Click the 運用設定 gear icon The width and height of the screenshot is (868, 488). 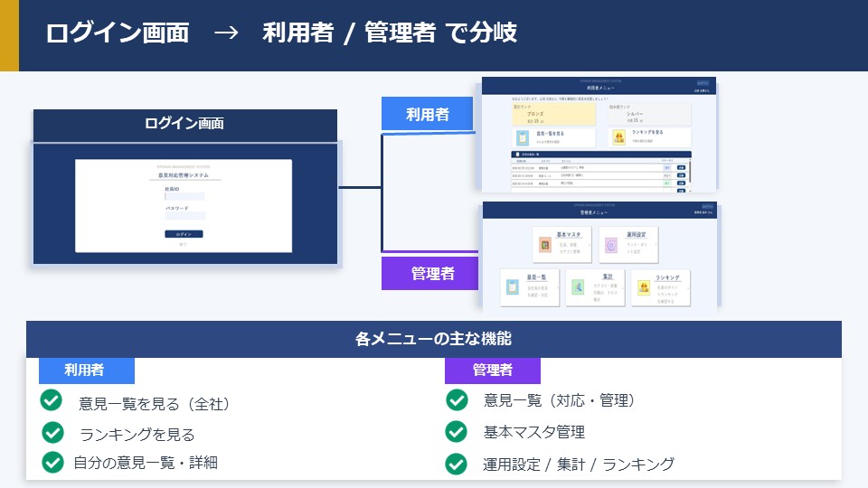pos(611,245)
